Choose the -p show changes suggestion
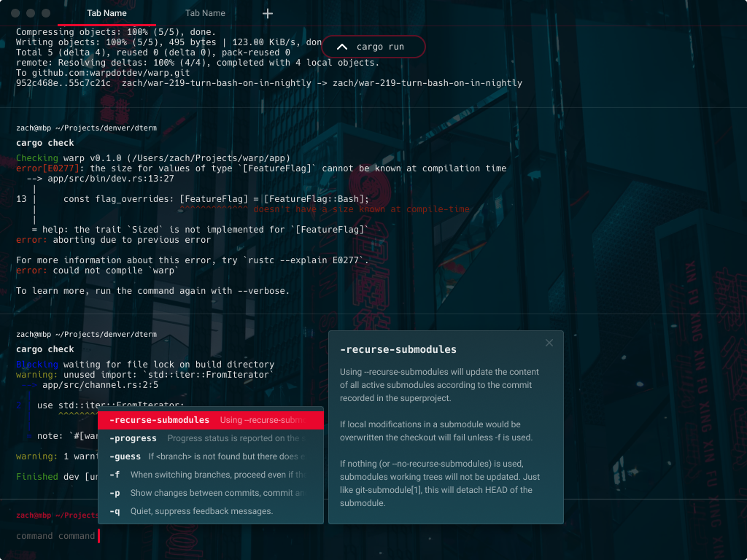 [x=115, y=493]
